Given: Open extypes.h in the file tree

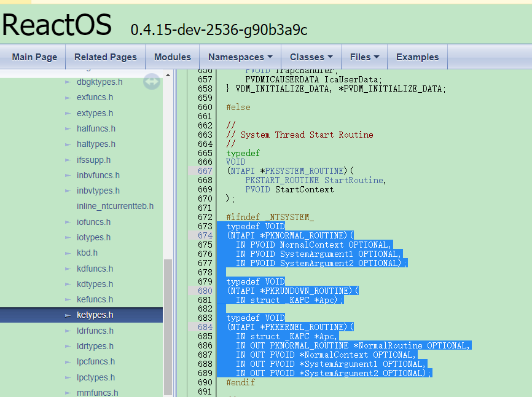Looking at the screenshot, I should pos(95,113).
